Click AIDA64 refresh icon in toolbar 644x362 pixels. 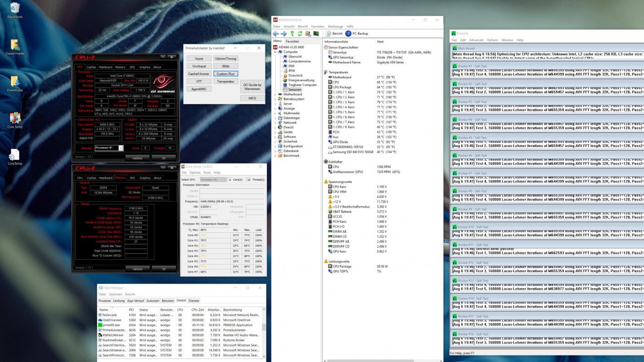click(300, 33)
